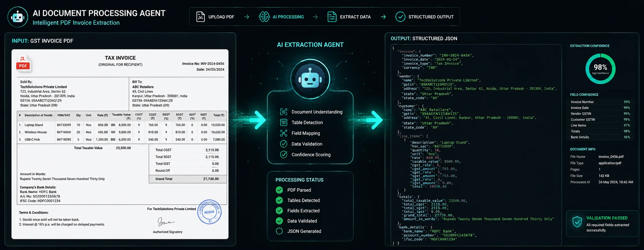Click the robot logo beside the app title

click(x=18, y=17)
